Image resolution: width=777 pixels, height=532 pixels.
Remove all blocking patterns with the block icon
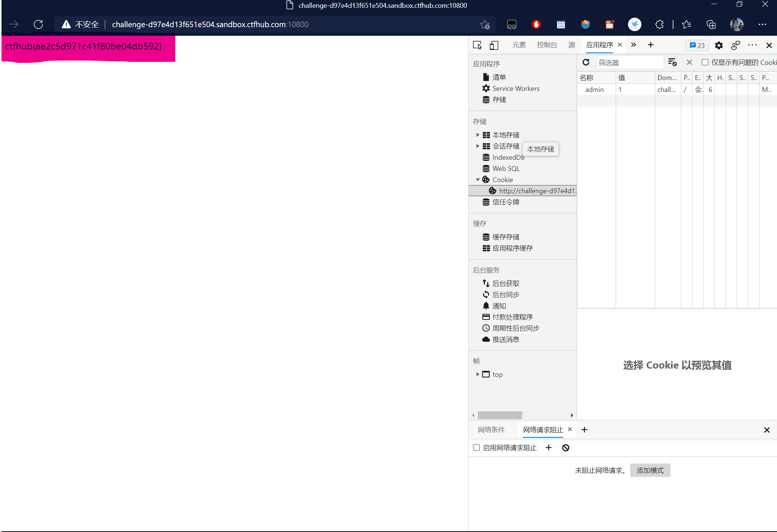(x=566, y=448)
